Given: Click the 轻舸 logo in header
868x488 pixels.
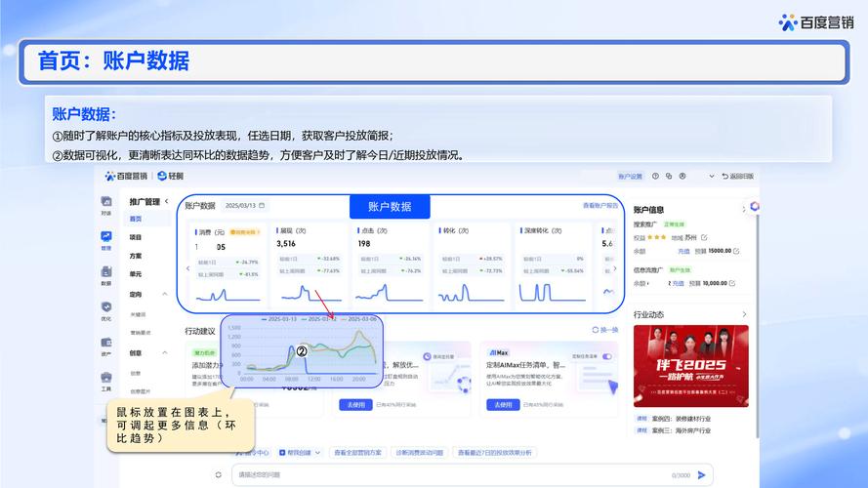Looking at the screenshot, I should tap(170, 176).
